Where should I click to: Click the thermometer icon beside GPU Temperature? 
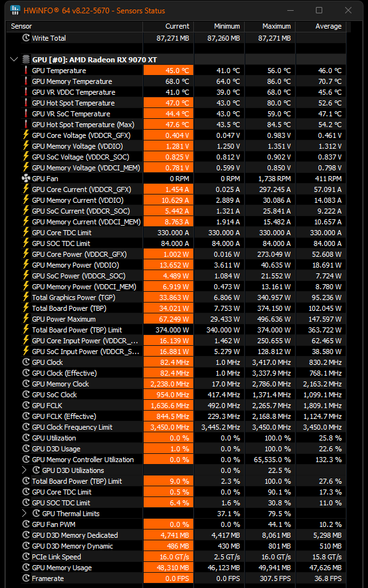click(26, 71)
